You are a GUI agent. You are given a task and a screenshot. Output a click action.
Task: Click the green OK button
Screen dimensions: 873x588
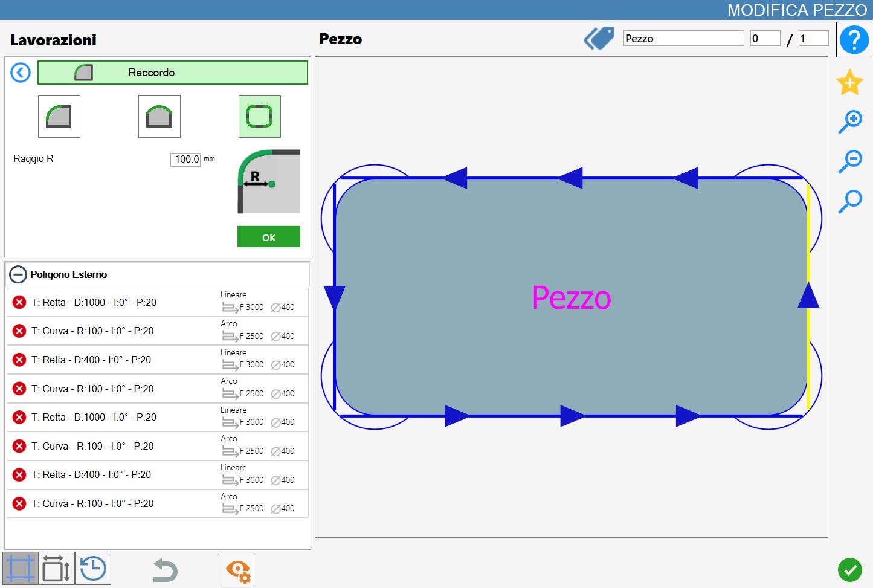[x=269, y=237]
